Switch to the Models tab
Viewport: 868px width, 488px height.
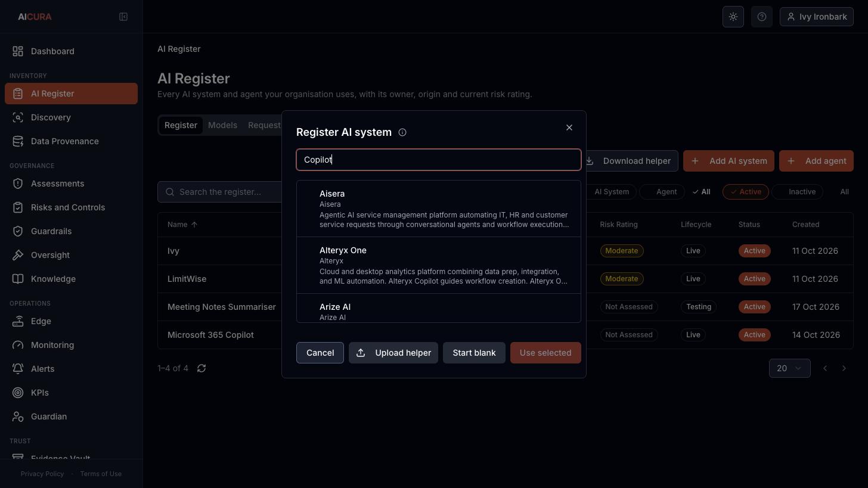click(222, 125)
